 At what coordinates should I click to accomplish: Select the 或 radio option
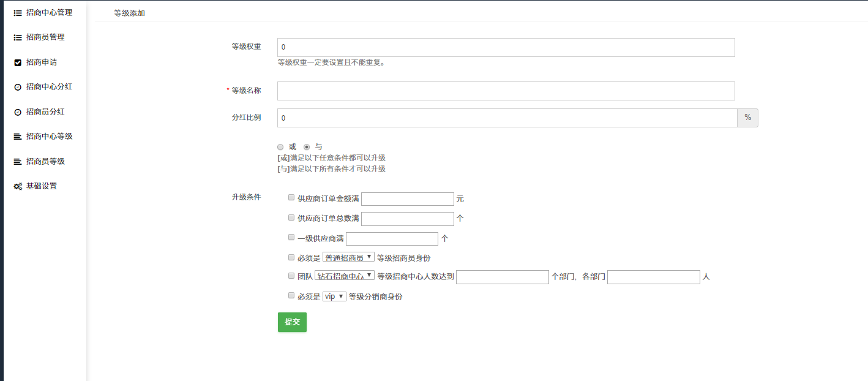[x=280, y=147]
